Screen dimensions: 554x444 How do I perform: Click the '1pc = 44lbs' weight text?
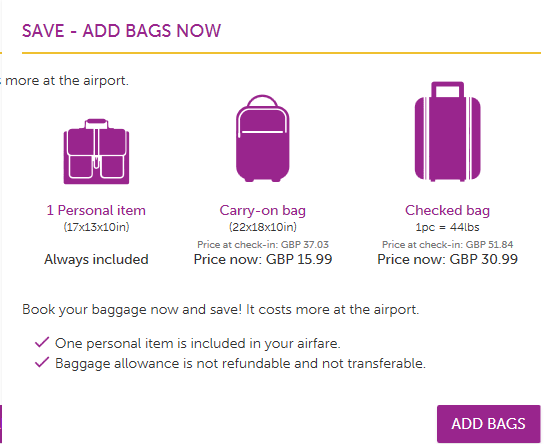coord(447,227)
